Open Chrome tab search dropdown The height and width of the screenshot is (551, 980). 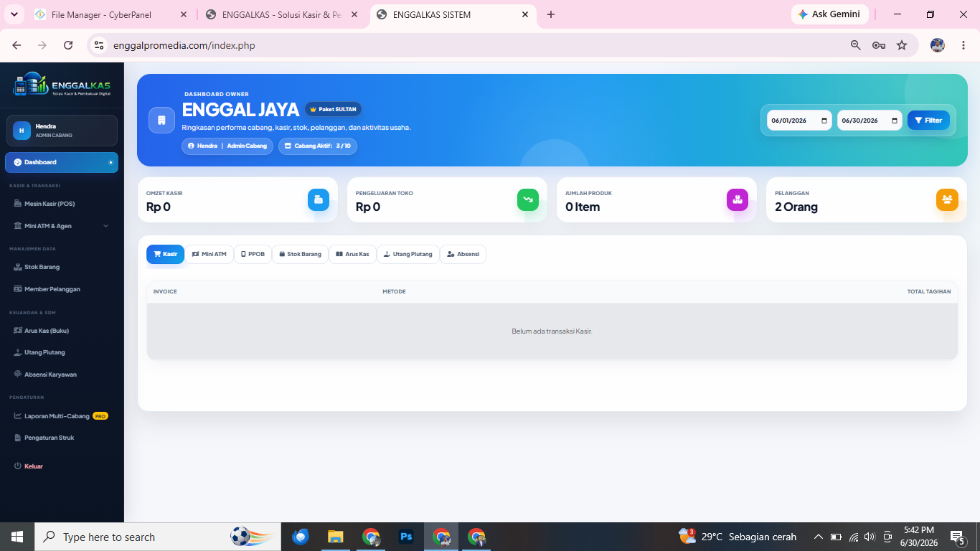14,14
